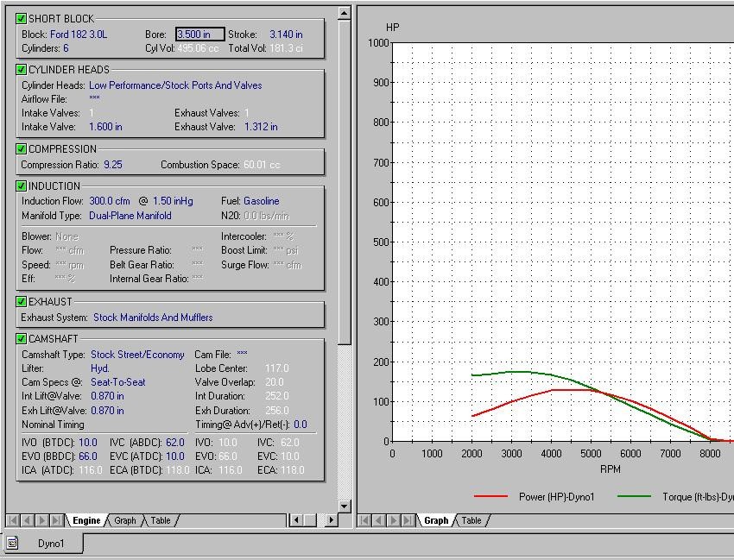Image resolution: width=734 pixels, height=560 pixels.
Task: Click horizontal scrollbar left arrow
Action: click(296, 519)
